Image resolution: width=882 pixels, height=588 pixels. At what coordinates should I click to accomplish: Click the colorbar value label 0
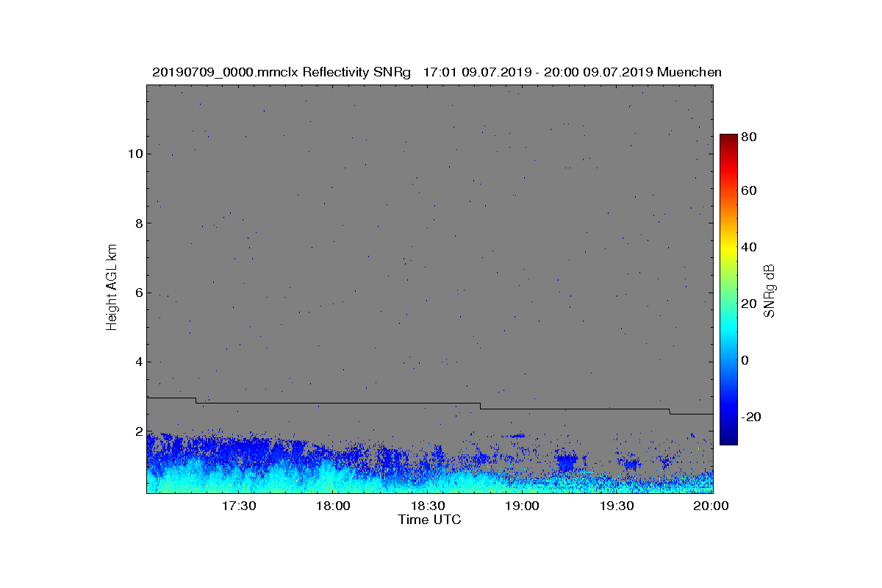pyautogui.click(x=746, y=360)
